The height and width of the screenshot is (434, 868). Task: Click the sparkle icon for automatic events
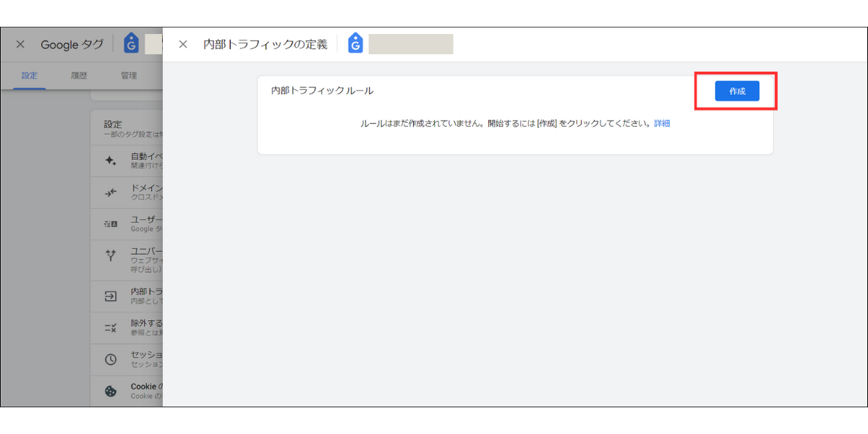coord(111,161)
